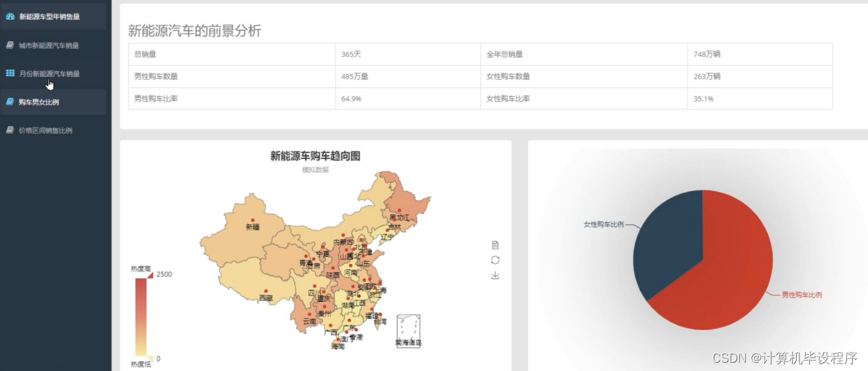The height and width of the screenshot is (371, 868).
Task: Select 购车男女比例 sidebar menu item
Action: [x=53, y=101]
